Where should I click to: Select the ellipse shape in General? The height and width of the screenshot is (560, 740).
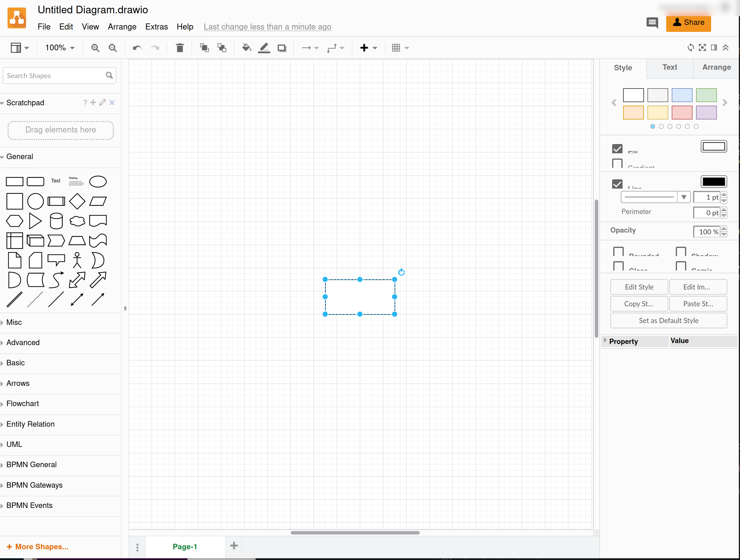pyautogui.click(x=98, y=181)
